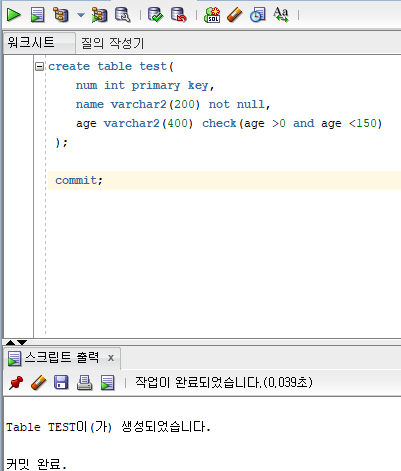
Task: Open the SQL History icon
Action: [257, 15]
